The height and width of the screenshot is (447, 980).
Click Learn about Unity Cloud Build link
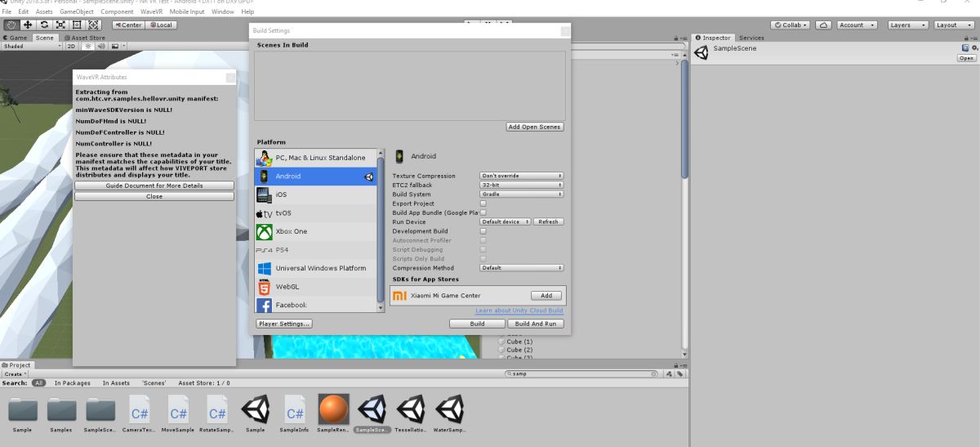(519, 311)
